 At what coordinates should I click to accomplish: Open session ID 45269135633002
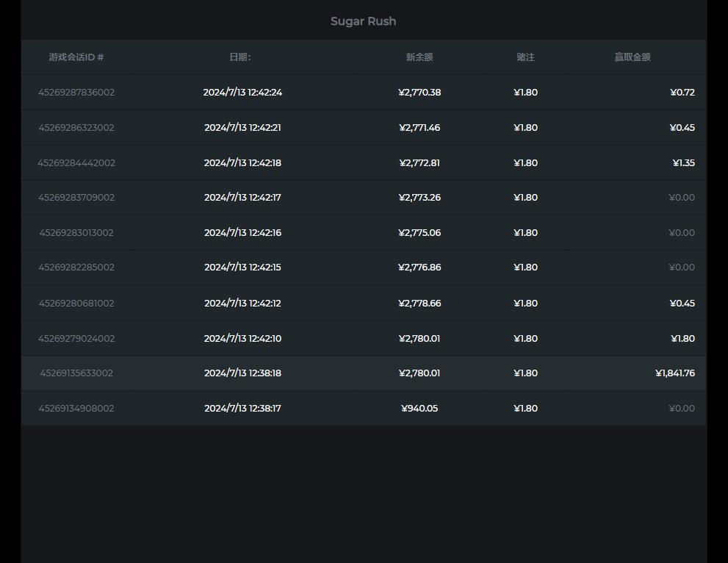[x=76, y=373]
